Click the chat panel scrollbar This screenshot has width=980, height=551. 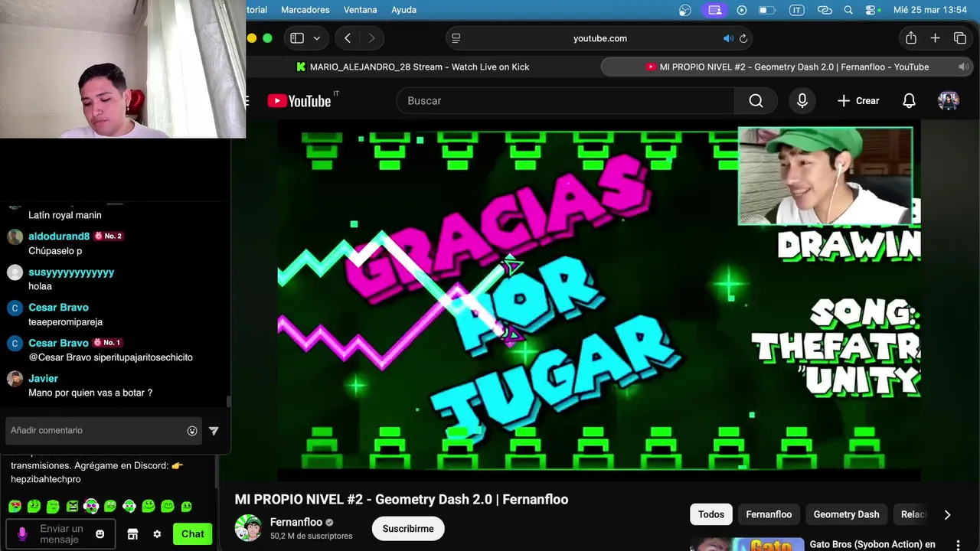point(228,402)
